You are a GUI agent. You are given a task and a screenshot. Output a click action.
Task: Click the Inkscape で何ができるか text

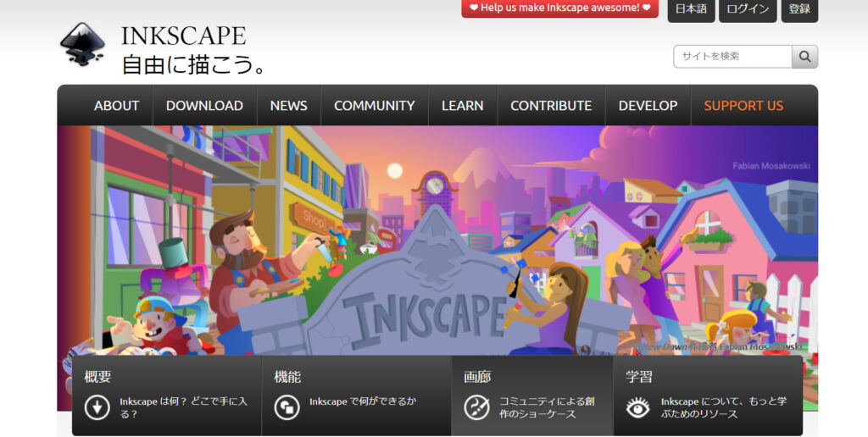click(363, 401)
